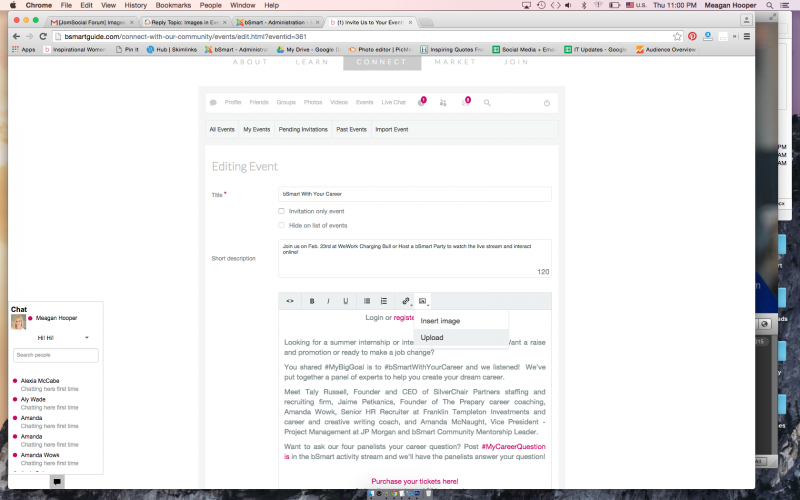Open the Audience Overview bookmark

666,49
